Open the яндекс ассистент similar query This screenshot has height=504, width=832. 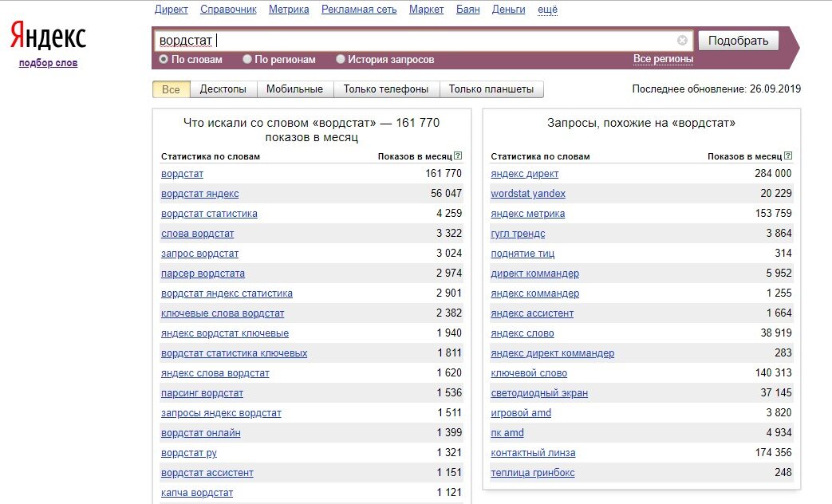[532, 313]
